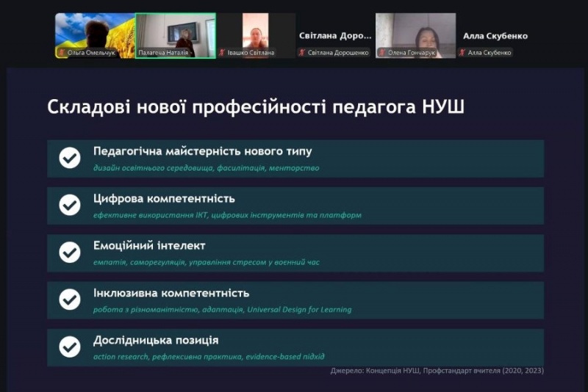Click checkmark icon next to Емоційний інтелект
The width and height of the screenshot is (588, 392).
click(x=70, y=253)
